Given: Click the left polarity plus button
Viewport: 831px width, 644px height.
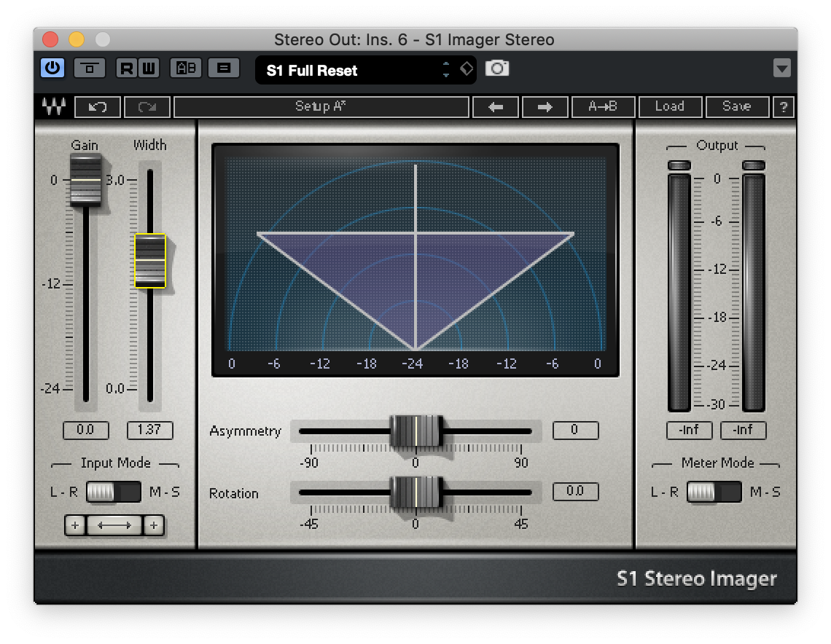Looking at the screenshot, I should click(75, 525).
